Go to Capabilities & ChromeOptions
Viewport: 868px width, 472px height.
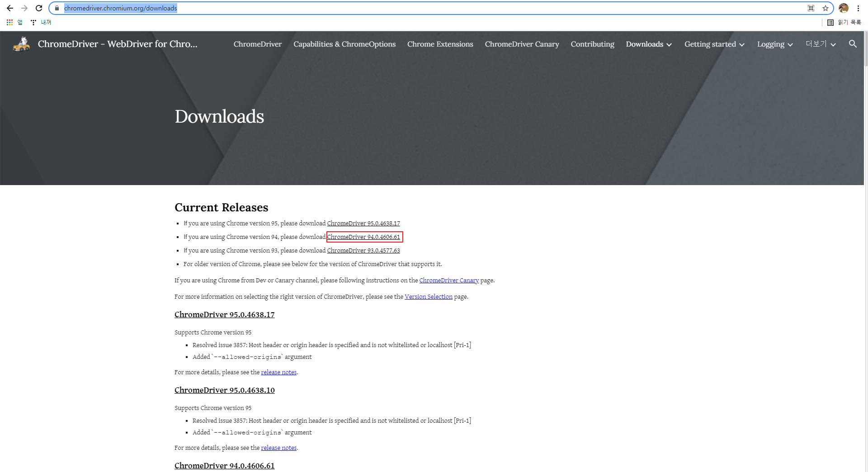pyautogui.click(x=344, y=44)
